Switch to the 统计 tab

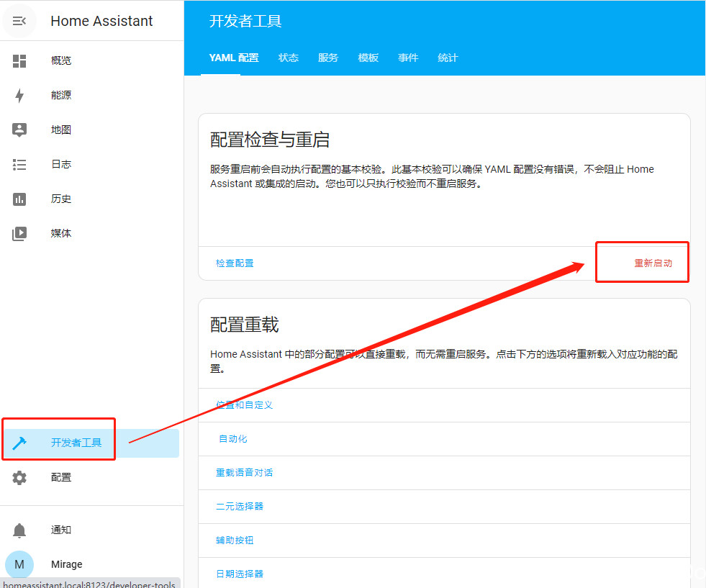click(x=448, y=58)
